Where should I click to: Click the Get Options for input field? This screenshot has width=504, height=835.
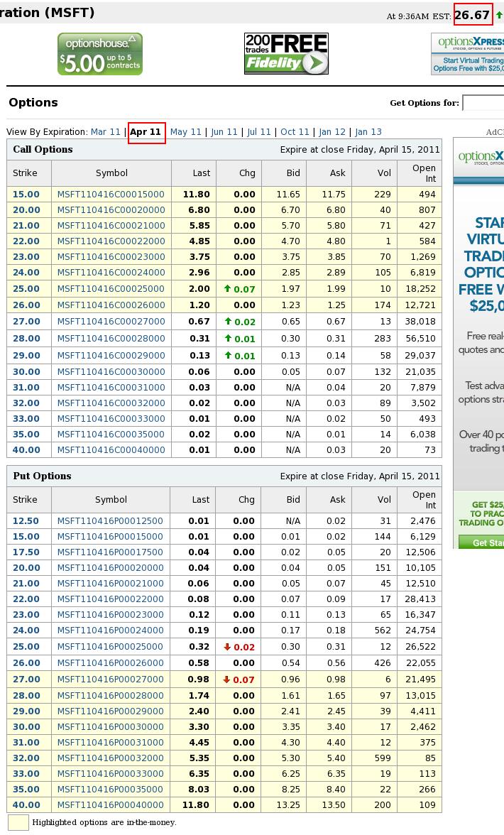point(483,103)
